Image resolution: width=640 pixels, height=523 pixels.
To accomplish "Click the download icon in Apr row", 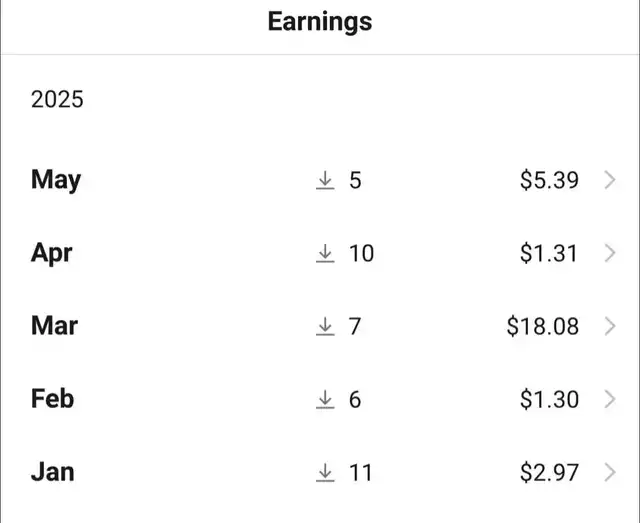I will (x=324, y=254).
